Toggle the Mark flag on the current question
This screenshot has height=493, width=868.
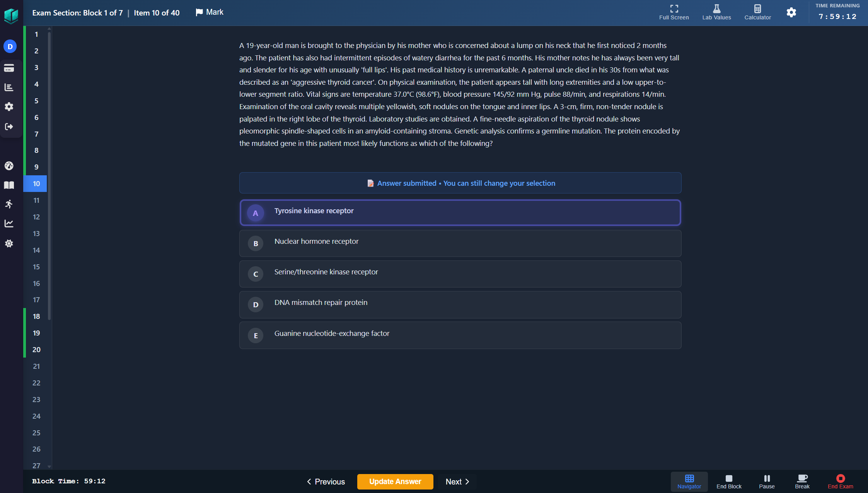[x=209, y=12]
